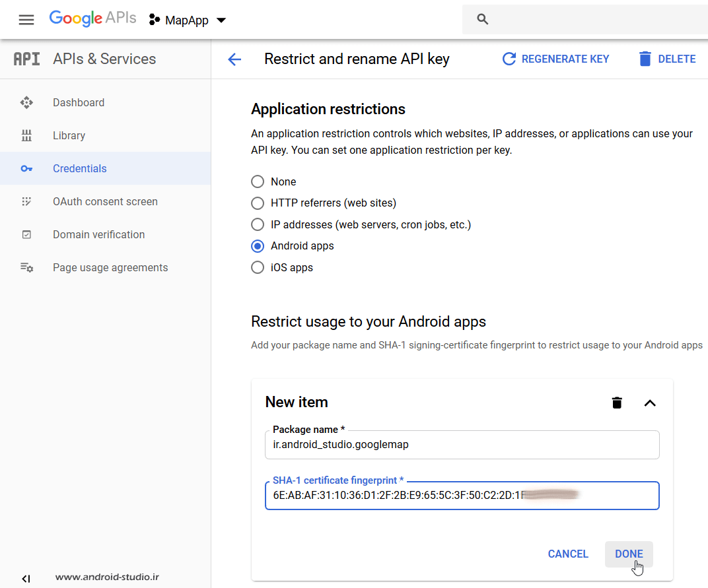
Task: Click the Library sidebar icon
Action: [x=26, y=135]
